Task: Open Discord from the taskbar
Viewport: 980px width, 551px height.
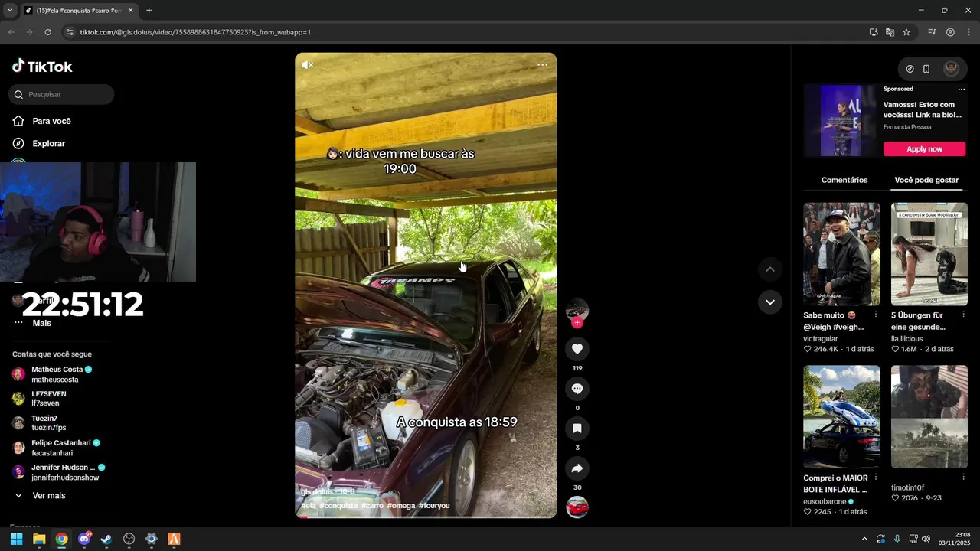Action: tap(84, 539)
